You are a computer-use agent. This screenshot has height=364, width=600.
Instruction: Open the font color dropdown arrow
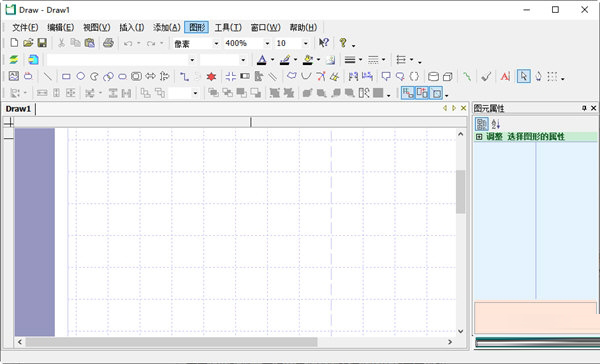pyautogui.click(x=272, y=60)
